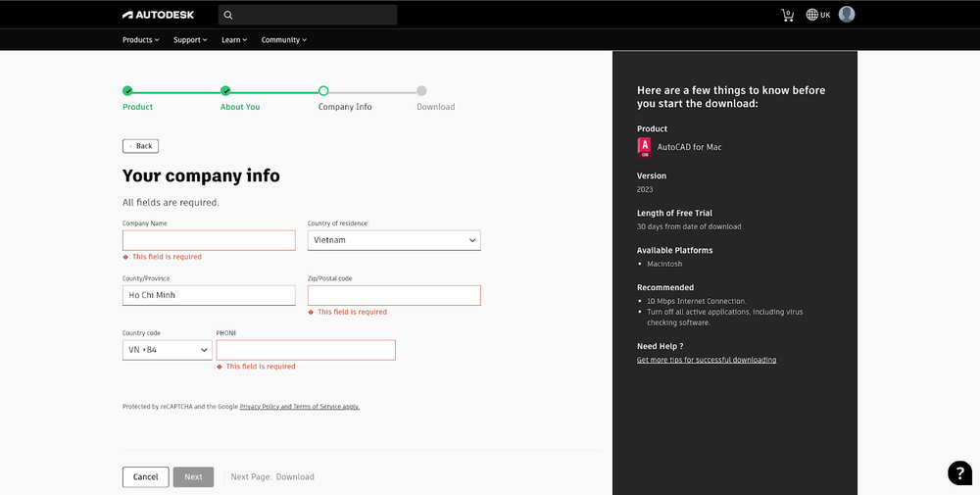Expand the Country of residence dropdown
This screenshot has height=495, width=980.
(x=394, y=240)
